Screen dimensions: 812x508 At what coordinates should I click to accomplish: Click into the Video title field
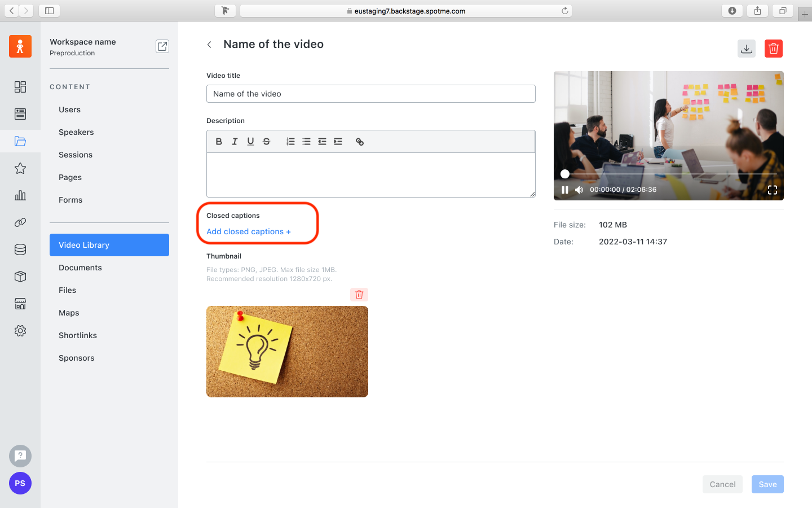point(370,94)
